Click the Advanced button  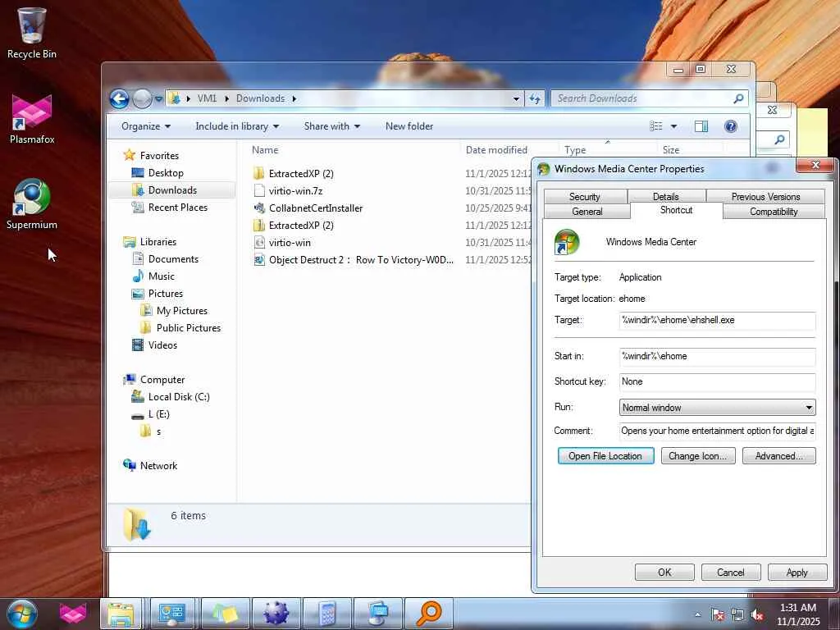point(779,456)
